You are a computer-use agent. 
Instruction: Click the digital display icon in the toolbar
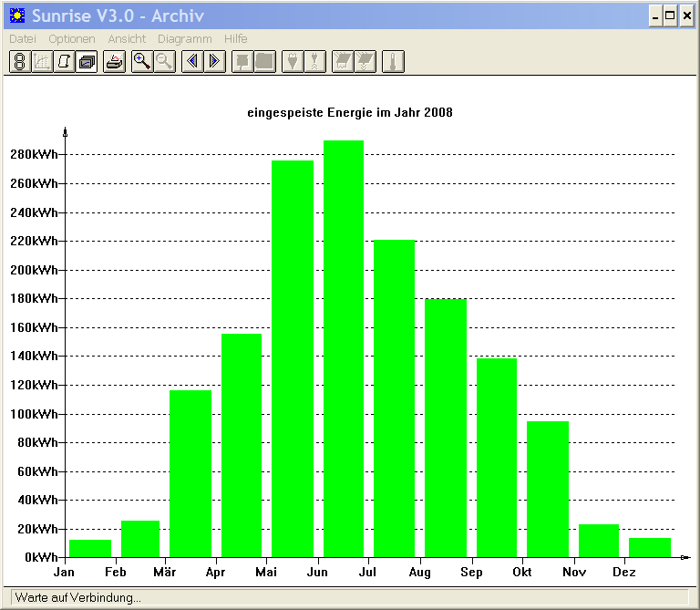pyautogui.click(x=20, y=62)
